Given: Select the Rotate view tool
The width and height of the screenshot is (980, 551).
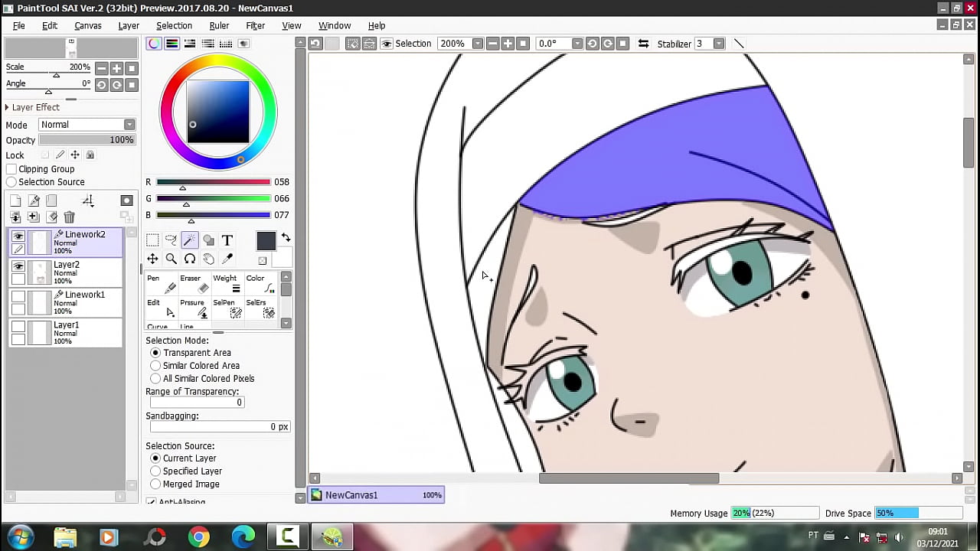Looking at the screenshot, I should [x=190, y=259].
